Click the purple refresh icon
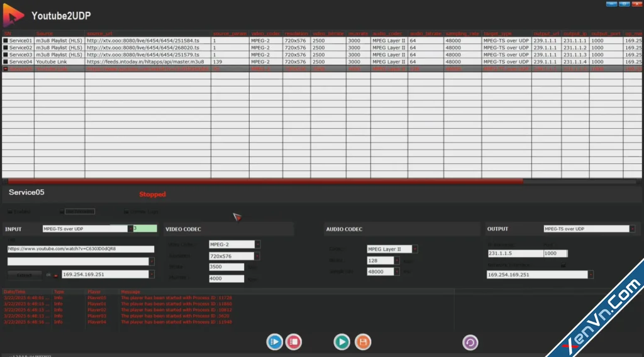The height and width of the screenshot is (357, 644). click(470, 343)
